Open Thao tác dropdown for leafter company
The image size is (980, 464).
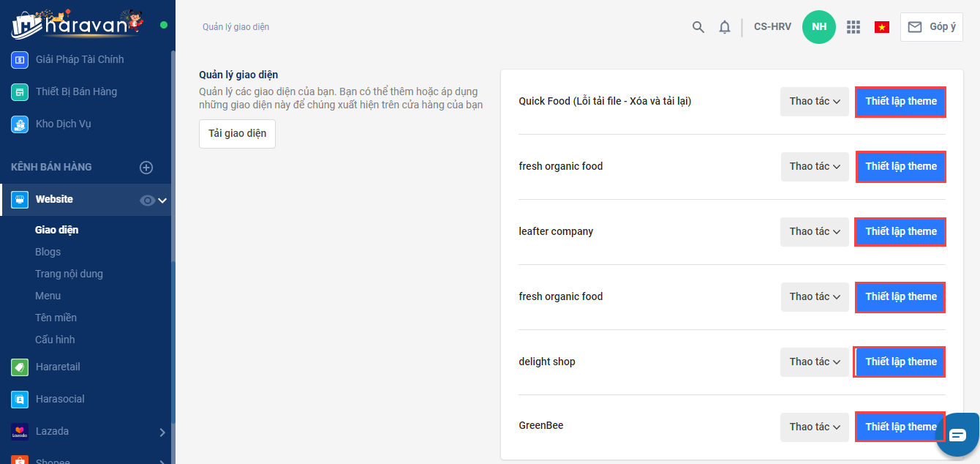814,231
